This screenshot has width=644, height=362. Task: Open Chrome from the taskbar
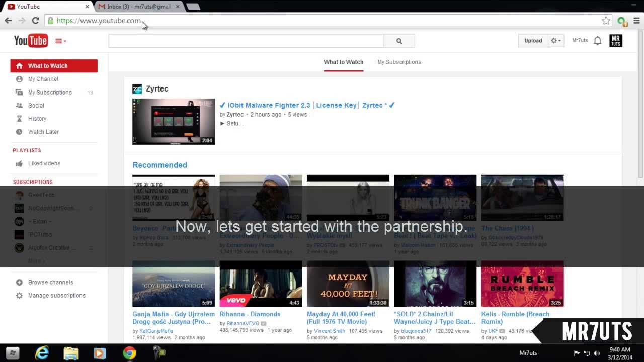(x=129, y=353)
